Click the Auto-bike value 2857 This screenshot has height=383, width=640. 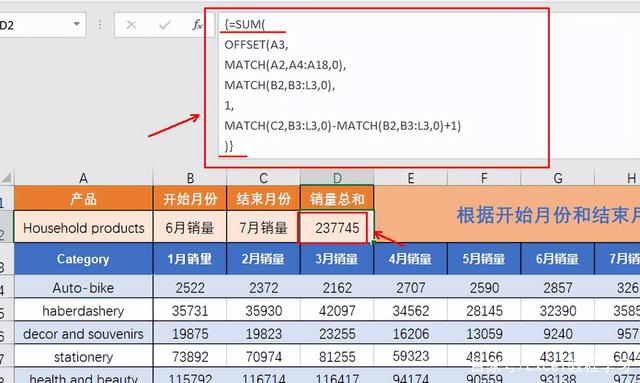click(x=558, y=287)
